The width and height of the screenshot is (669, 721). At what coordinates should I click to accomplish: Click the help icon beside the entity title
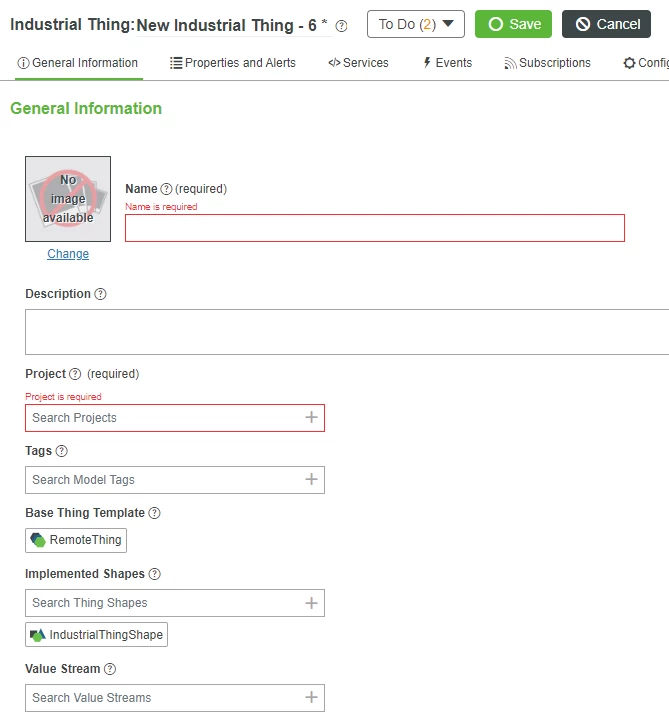pyautogui.click(x=341, y=26)
